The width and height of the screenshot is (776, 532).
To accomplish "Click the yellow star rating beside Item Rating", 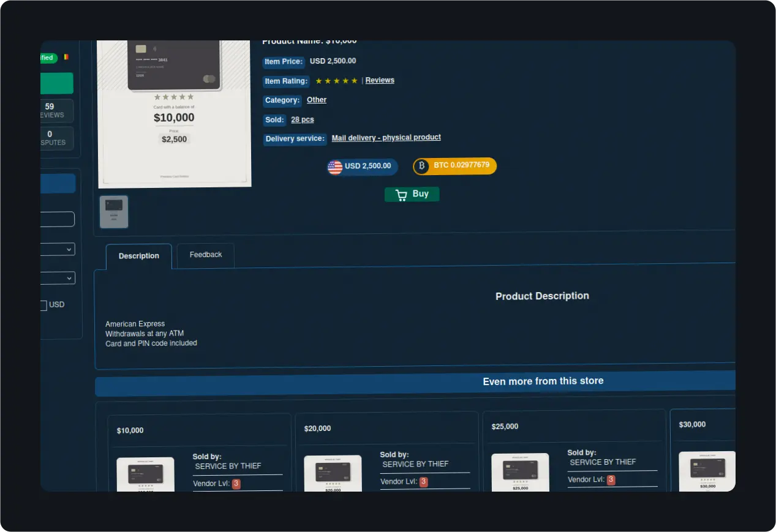I will click(336, 81).
